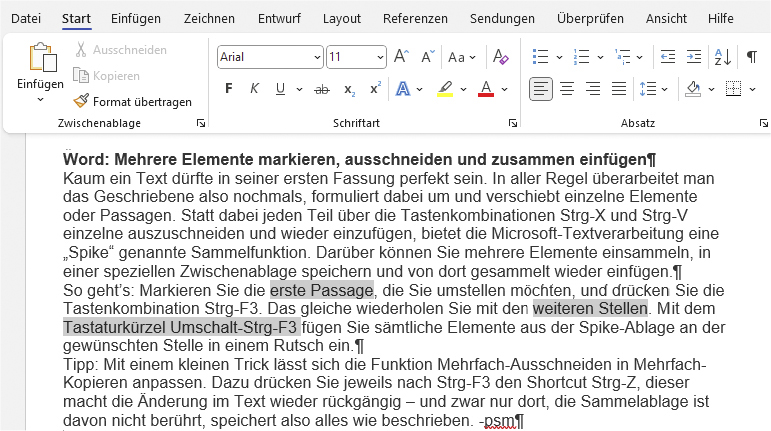Open the Datei tab
Screen dimensions: 771x431
pyautogui.click(x=26, y=19)
